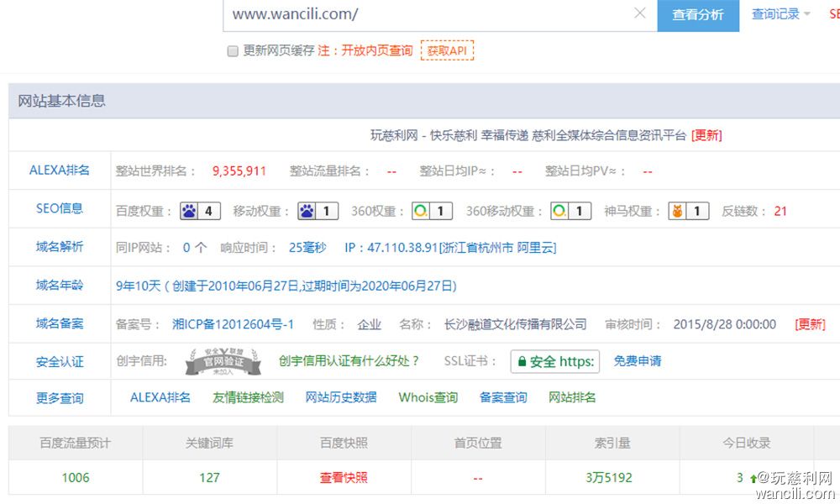Click the green lock icon in SSL badge
840x504 pixels.
point(522,361)
